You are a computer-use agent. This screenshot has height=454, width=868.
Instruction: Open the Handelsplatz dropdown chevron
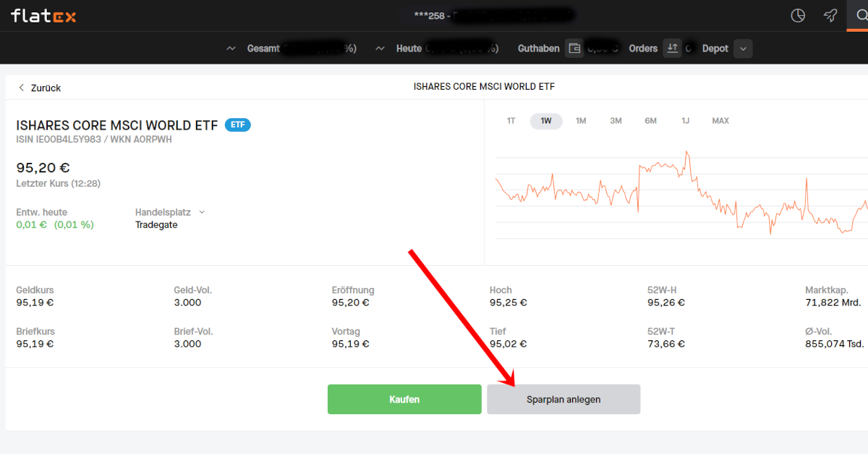click(x=202, y=212)
